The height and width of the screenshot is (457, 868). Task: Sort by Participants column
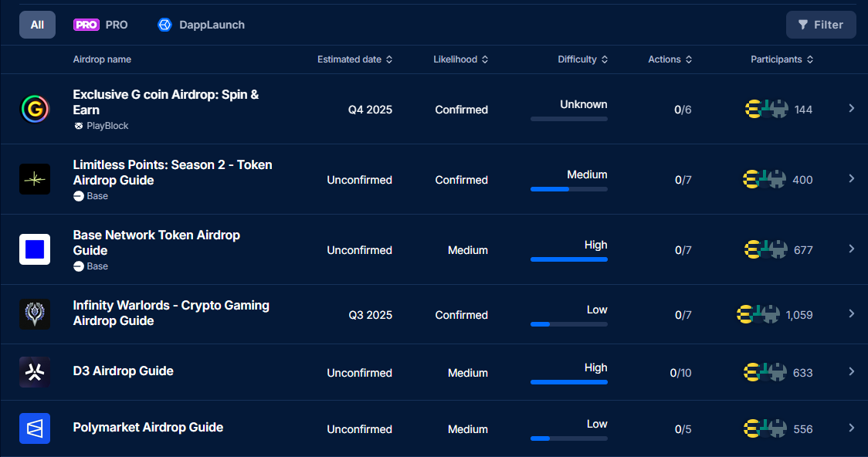pyautogui.click(x=782, y=59)
